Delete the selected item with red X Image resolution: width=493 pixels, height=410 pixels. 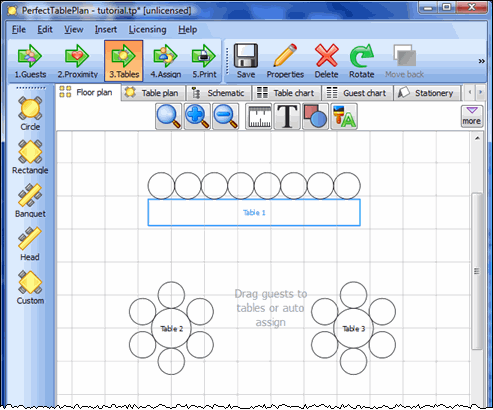326,62
